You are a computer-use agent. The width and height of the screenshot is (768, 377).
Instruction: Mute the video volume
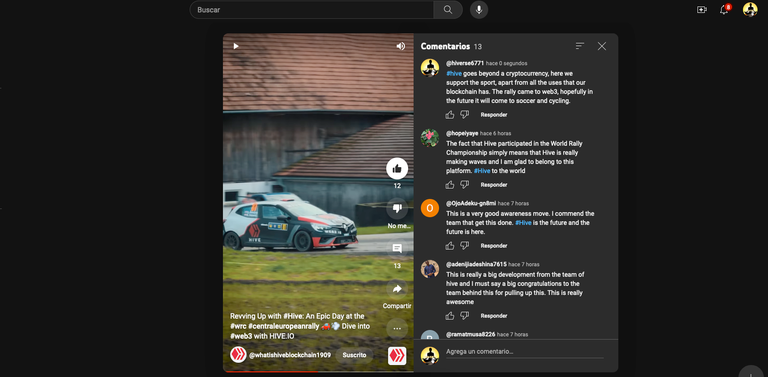401,46
